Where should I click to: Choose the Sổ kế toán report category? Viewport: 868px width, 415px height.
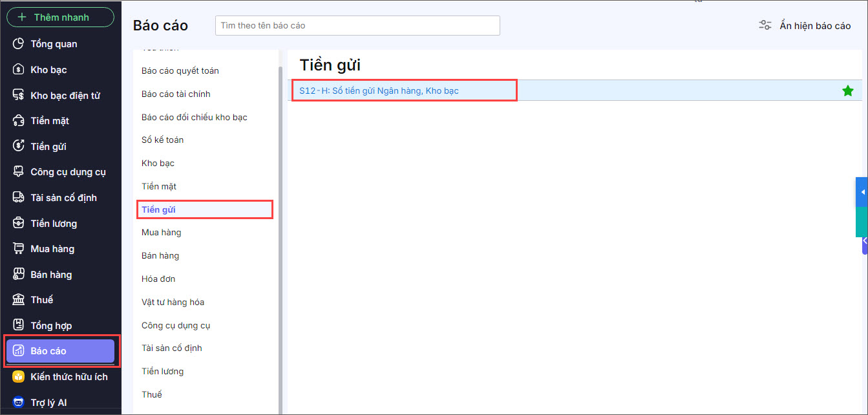pyautogui.click(x=162, y=140)
